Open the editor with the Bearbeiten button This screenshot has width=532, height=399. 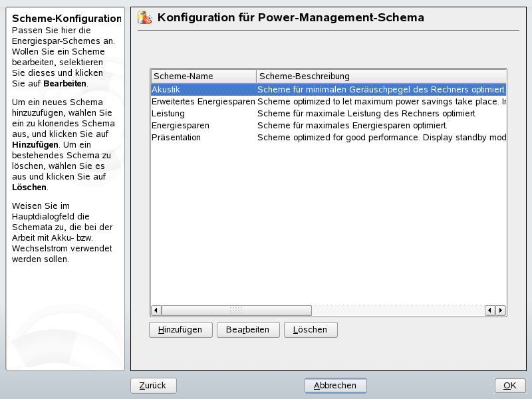coord(247,330)
